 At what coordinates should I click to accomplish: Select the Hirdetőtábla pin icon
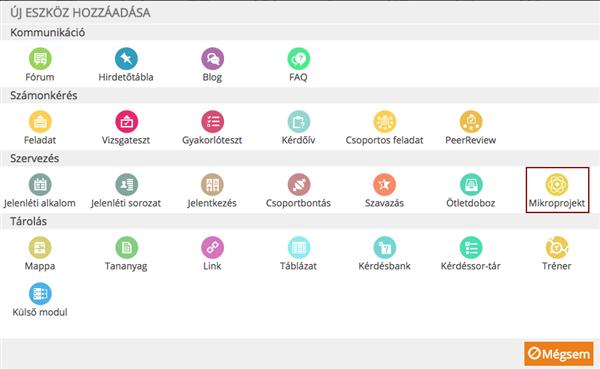click(x=126, y=59)
